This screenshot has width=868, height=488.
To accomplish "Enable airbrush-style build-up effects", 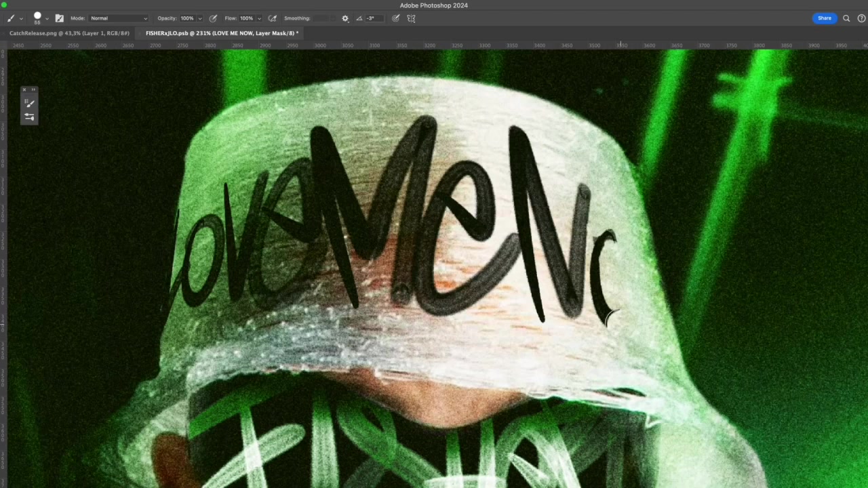I will click(x=273, y=18).
